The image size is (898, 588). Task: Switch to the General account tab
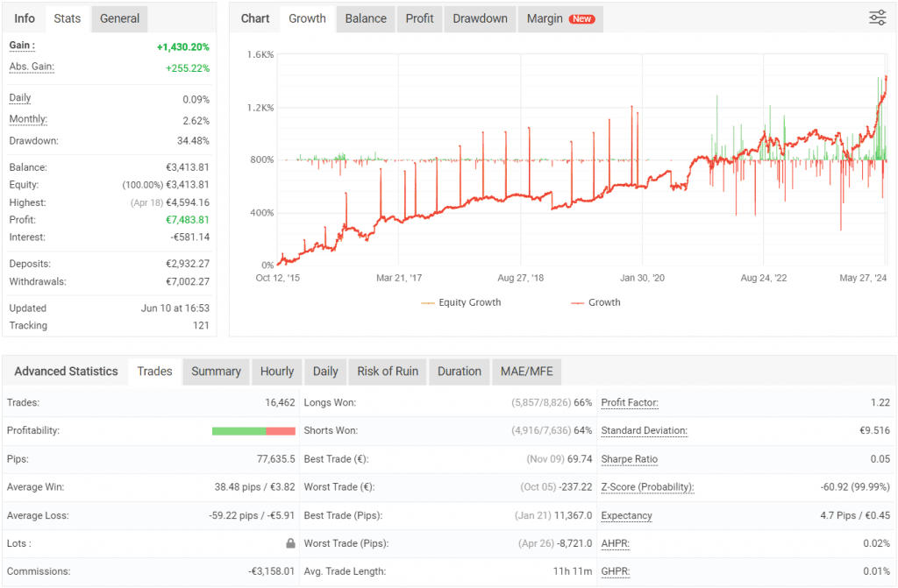(118, 18)
